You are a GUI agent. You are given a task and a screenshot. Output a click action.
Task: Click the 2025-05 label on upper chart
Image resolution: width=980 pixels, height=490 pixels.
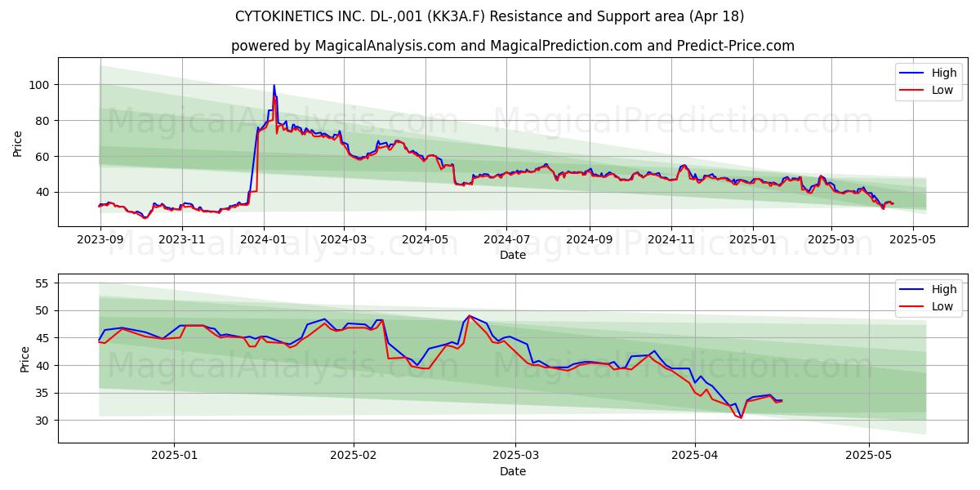tap(914, 240)
